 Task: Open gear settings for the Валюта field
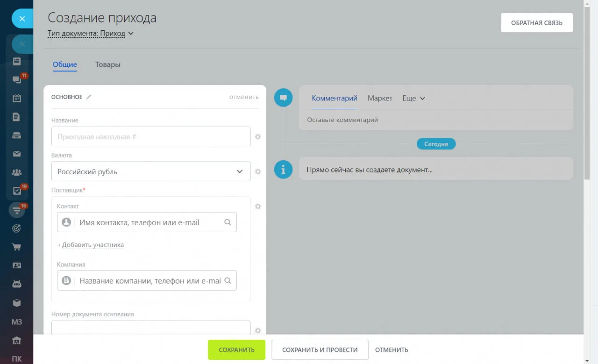tap(257, 171)
